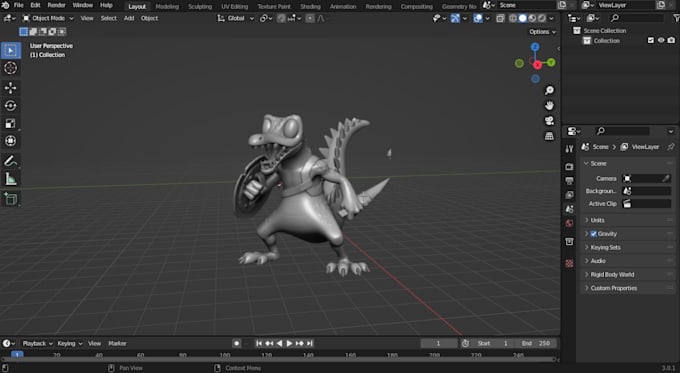
Task: Open the Output properties tab icon
Action: [569, 180]
